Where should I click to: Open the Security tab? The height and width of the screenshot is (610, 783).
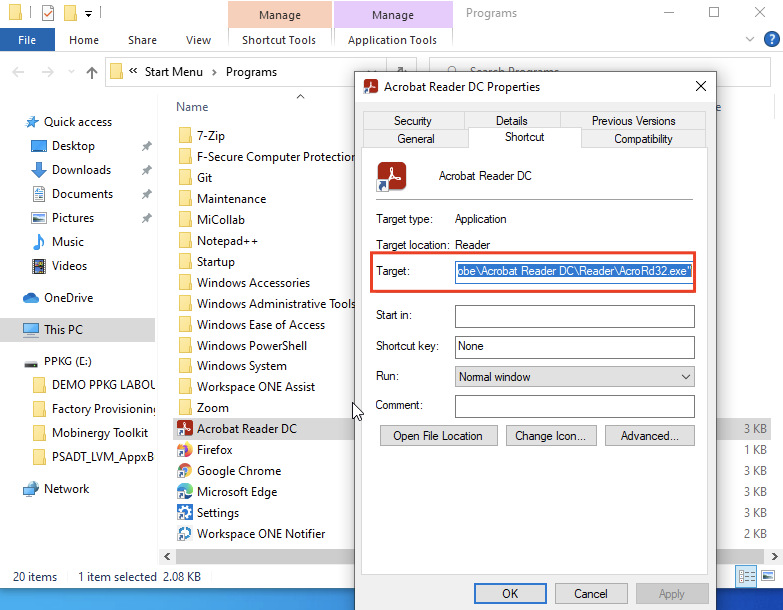coord(413,121)
